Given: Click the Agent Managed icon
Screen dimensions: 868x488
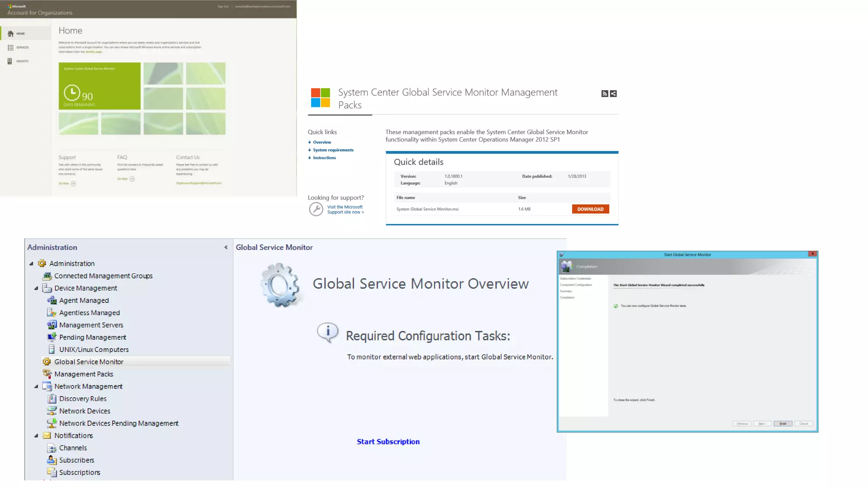Looking at the screenshot, I should click(x=52, y=300).
